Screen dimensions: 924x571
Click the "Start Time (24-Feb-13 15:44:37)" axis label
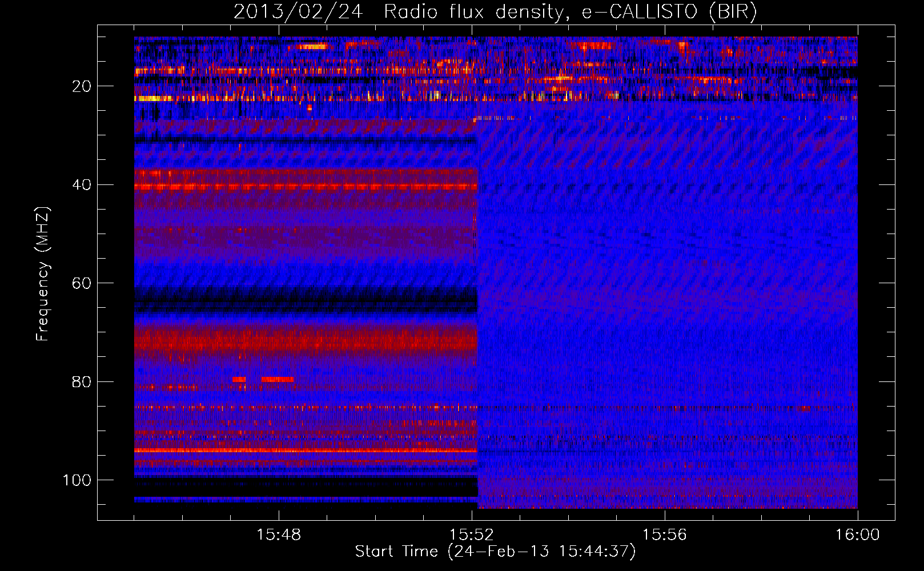(495, 552)
